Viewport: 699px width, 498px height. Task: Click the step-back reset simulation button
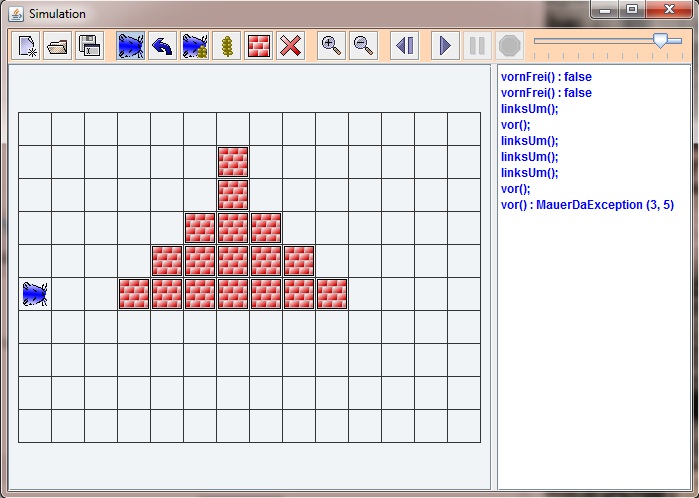point(404,45)
